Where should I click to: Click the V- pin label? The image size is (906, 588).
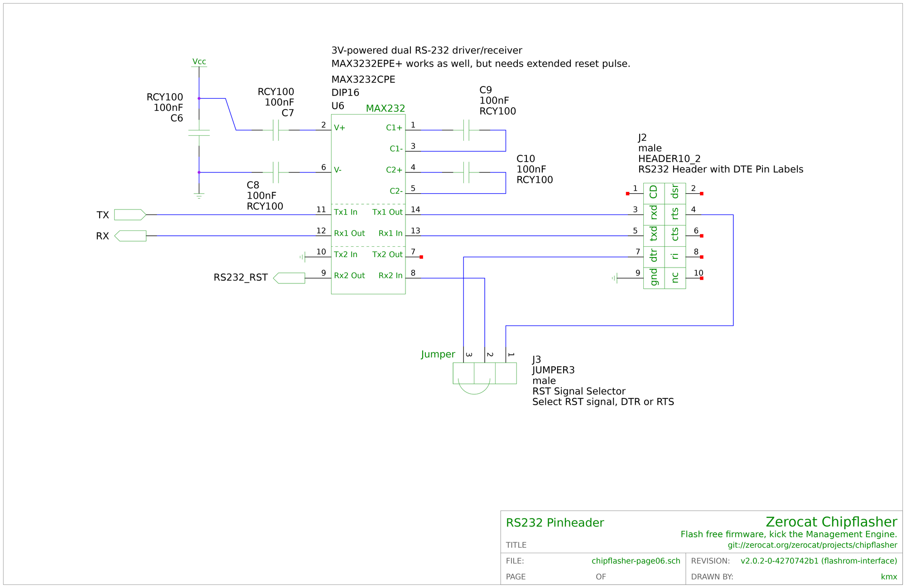click(x=338, y=170)
